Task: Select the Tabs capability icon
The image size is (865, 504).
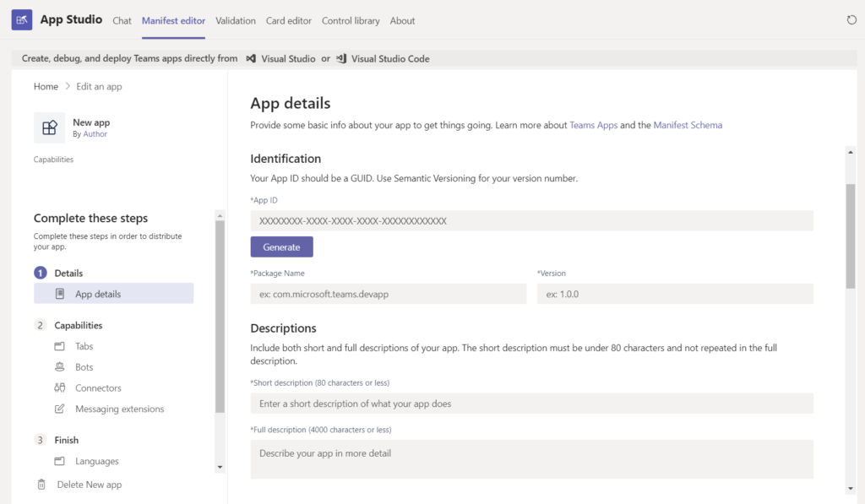Action: click(x=60, y=347)
